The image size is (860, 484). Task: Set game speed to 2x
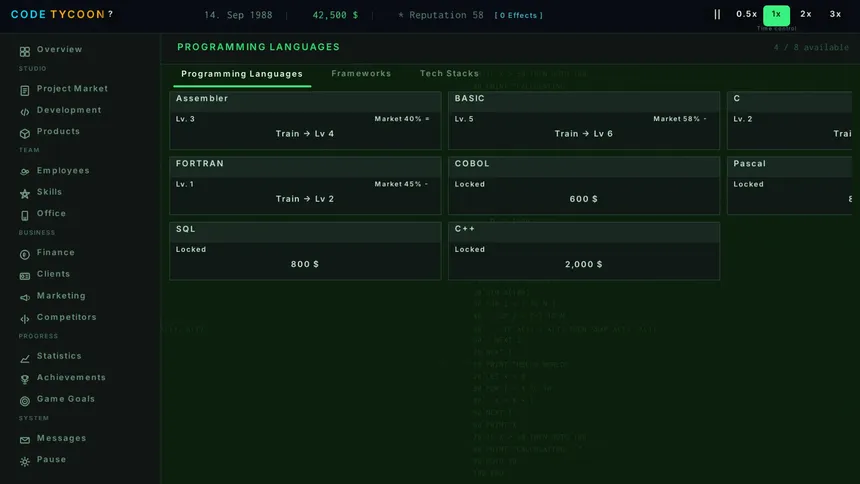[x=806, y=14]
